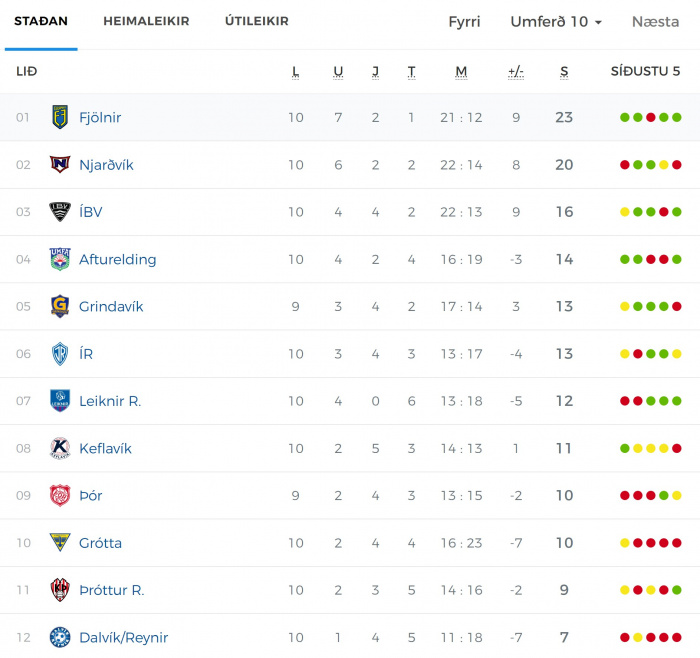The height and width of the screenshot is (658, 700).
Task: Go to next round with Næsta
Action: pyautogui.click(x=655, y=21)
